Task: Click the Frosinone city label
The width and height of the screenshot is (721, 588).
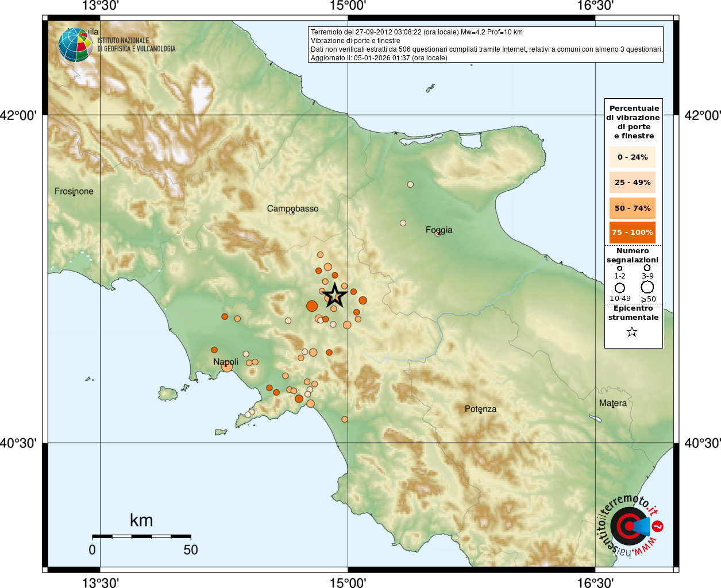Action: click(74, 191)
